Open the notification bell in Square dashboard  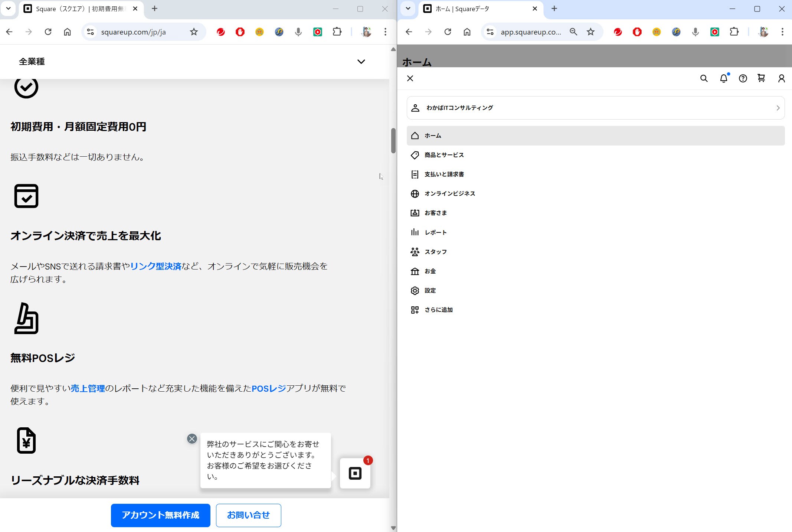[723, 78]
